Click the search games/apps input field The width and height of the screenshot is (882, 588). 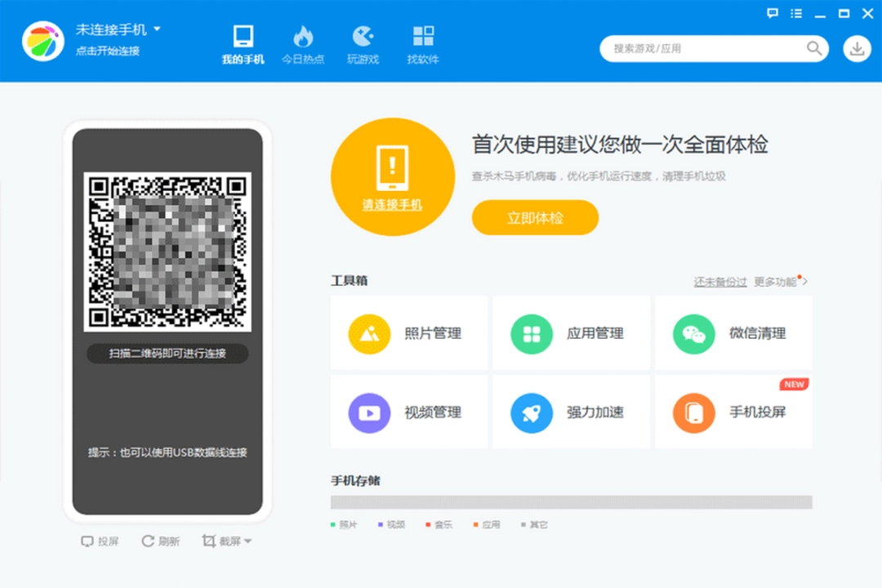click(x=702, y=49)
